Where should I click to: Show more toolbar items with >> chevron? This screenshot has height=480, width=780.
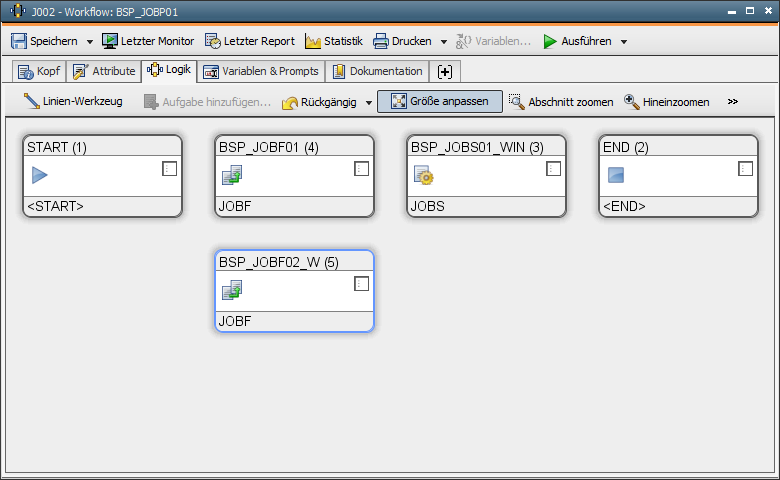click(733, 101)
